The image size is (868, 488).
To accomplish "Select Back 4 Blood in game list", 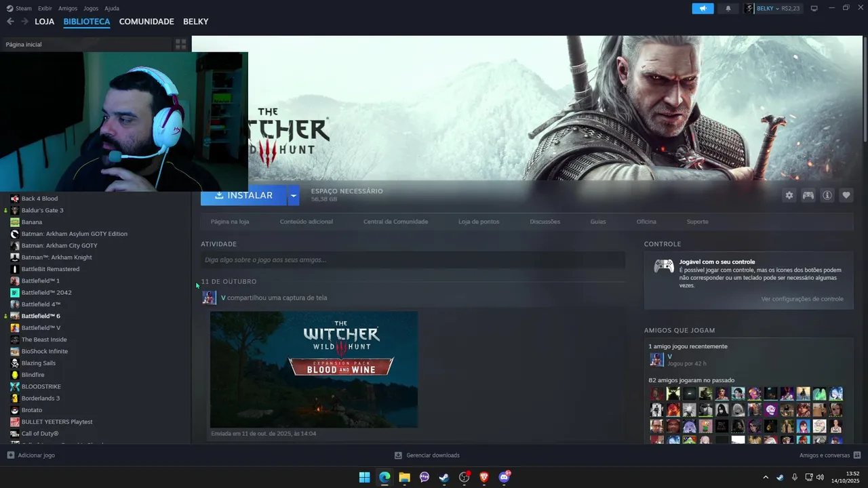I will 39,199.
